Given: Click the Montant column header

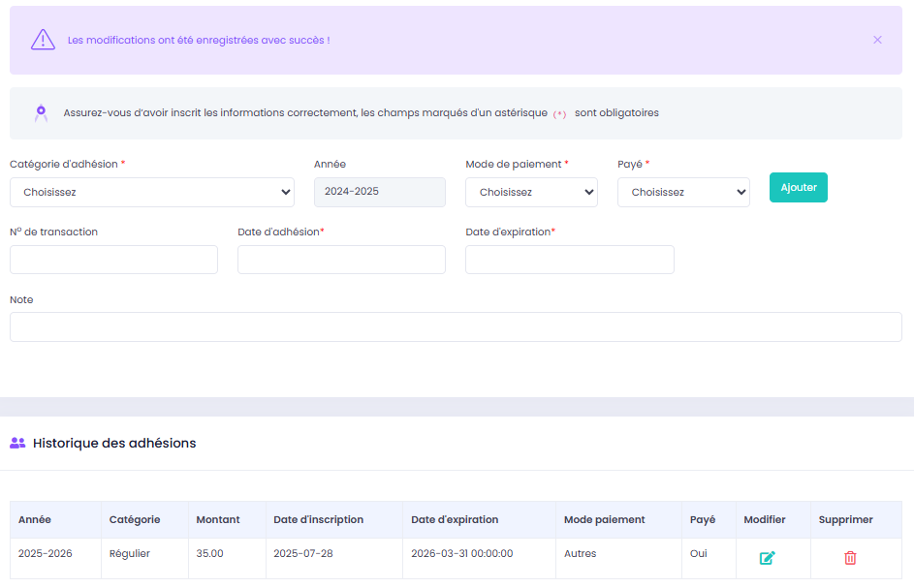Looking at the screenshot, I should coord(218,520).
